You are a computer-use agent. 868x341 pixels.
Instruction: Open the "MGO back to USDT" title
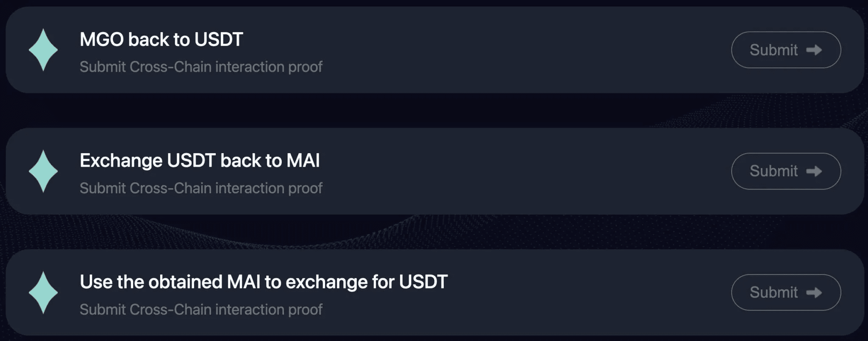(x=161, y=39)
